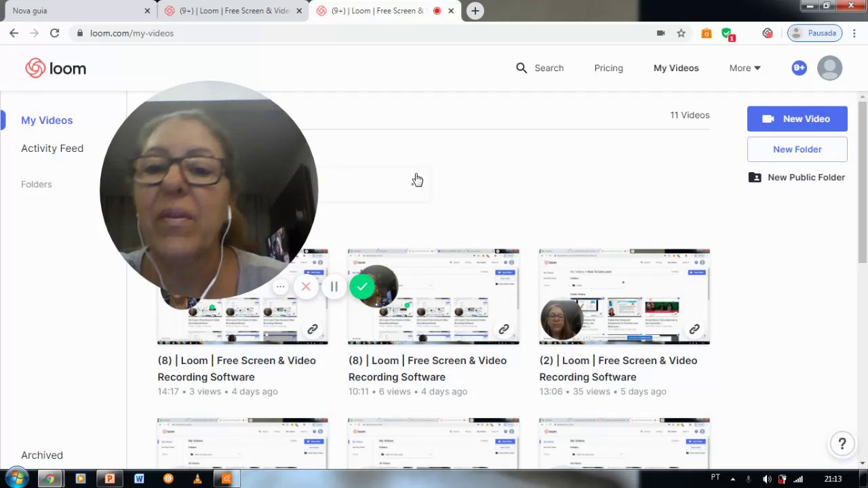Launch Word from the taskbar
Viewport: 868px width, 488px height.
(139, 479)
